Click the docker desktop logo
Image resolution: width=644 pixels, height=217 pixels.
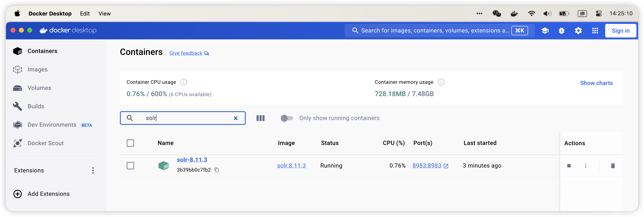click(68, 30)
